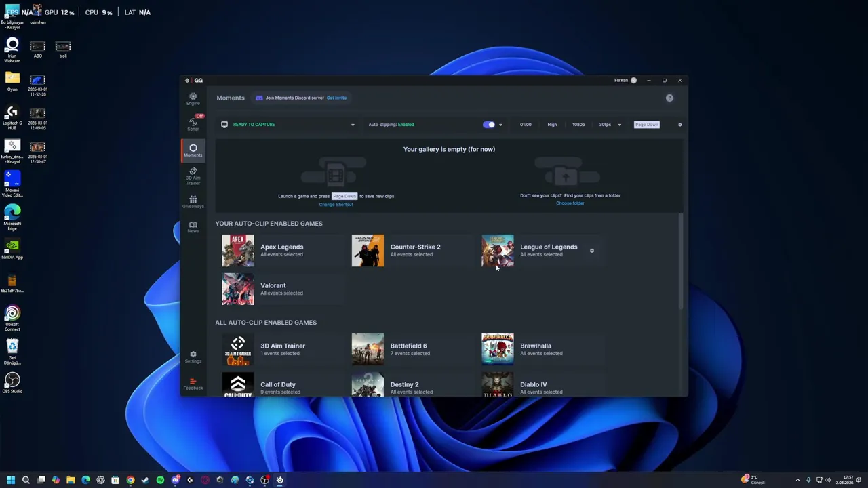Click the Recycle Bin desktop icon
The height and width of the screenshot is (488, 868).
coord(12,351)
